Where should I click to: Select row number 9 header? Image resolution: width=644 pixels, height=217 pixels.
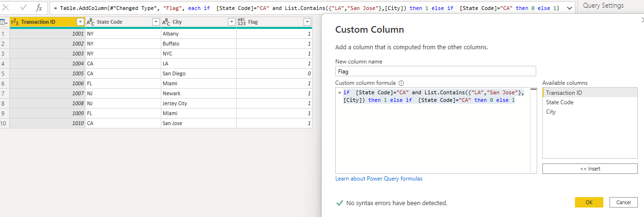click(5, 113)
